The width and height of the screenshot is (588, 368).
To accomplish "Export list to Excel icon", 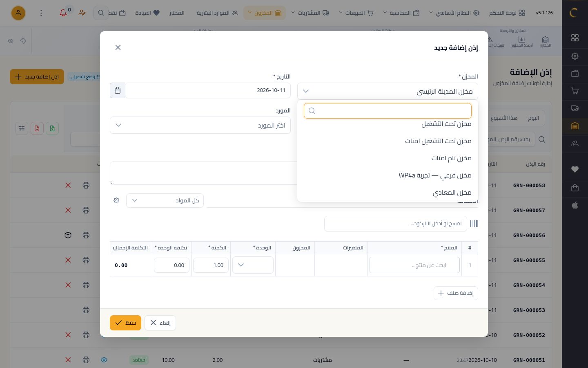I will tap(52, 128).
